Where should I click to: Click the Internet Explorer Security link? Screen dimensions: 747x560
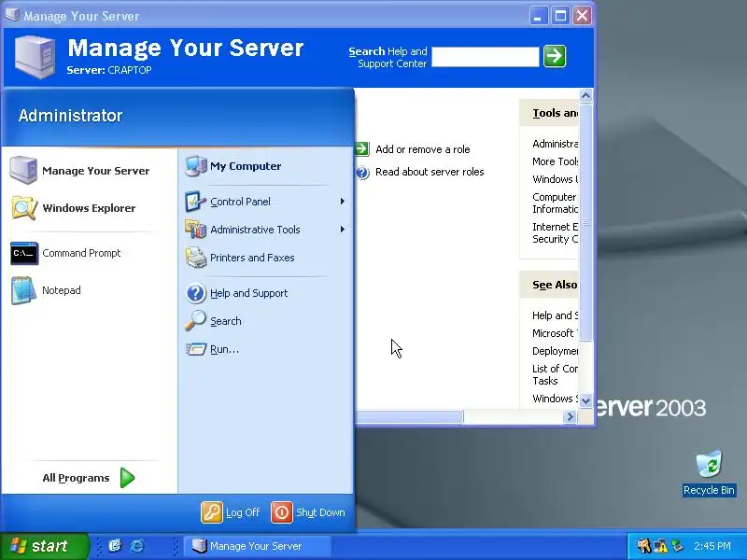555,232
